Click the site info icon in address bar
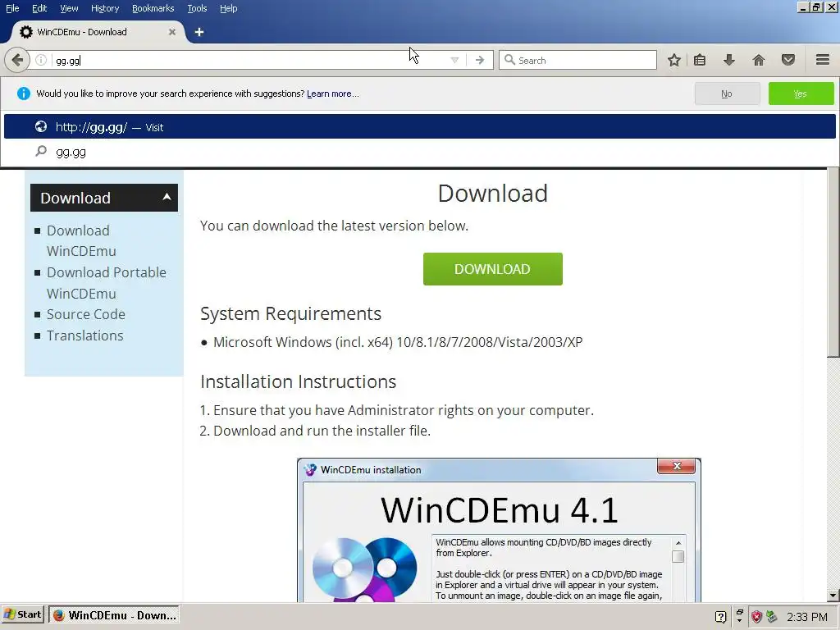 tap(41, 60)
